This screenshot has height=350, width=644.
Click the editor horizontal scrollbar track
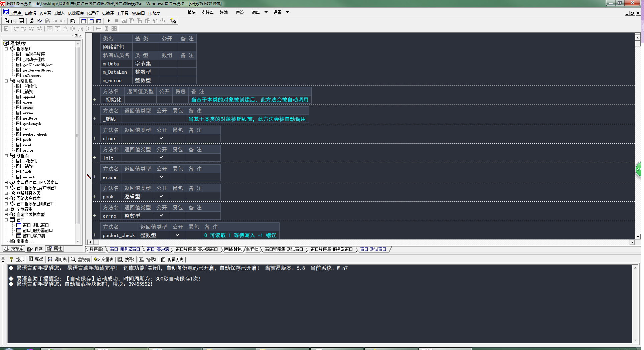[334, 242]
